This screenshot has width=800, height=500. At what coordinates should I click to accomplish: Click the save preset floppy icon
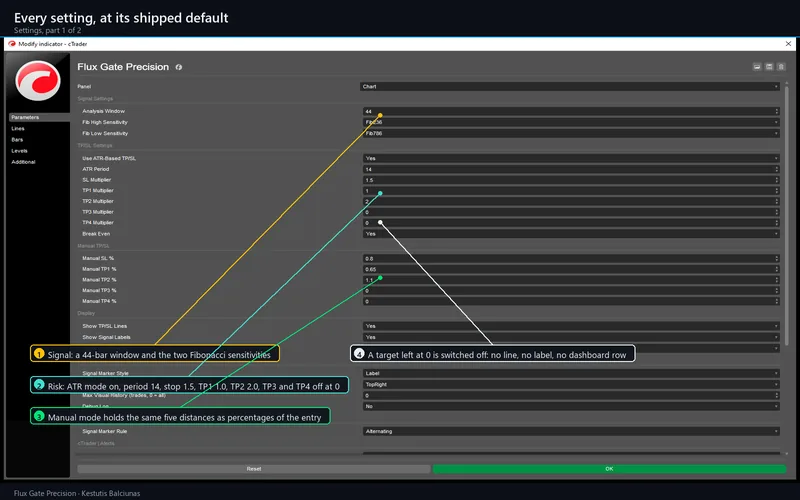pyautogui.click(x=769, y=67)
